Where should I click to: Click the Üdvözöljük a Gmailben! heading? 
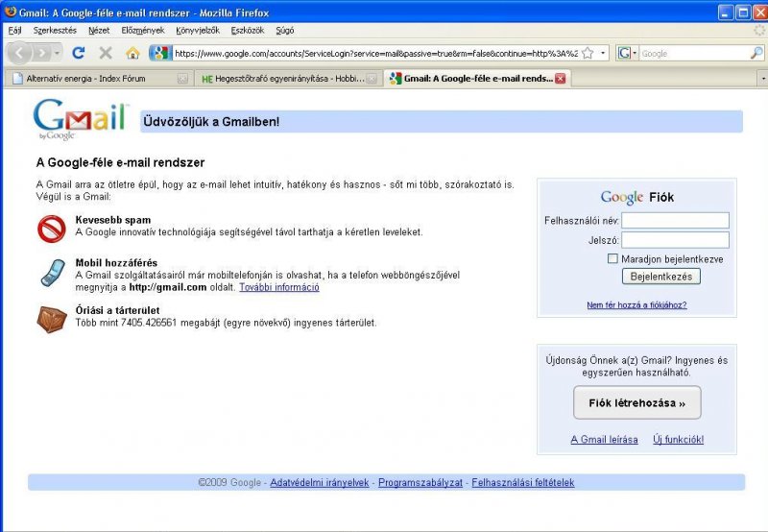click(211, 122)
